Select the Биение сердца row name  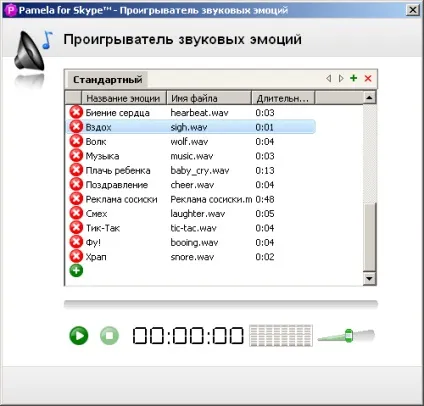[117, 113]
